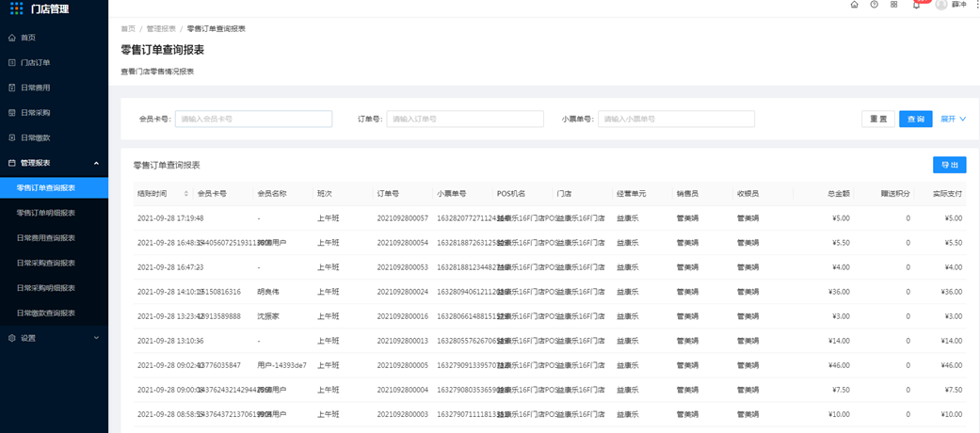Select order number 2021092800013
The image size is (980, 433).
click(x=403, y=341)
